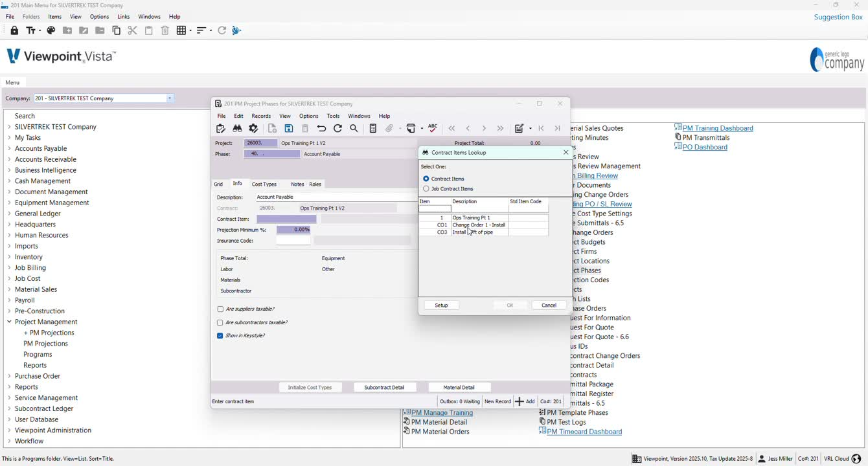The height and width of the screenshot is (466, 868).
Task: Jump to first record double arrow
Action: pos(451,129)
